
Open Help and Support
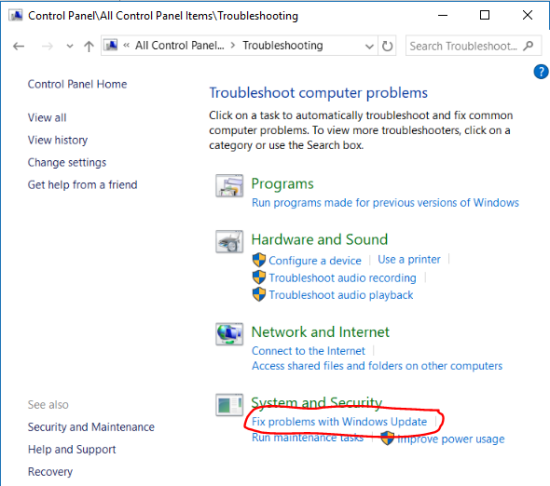[x=72, y=449]
